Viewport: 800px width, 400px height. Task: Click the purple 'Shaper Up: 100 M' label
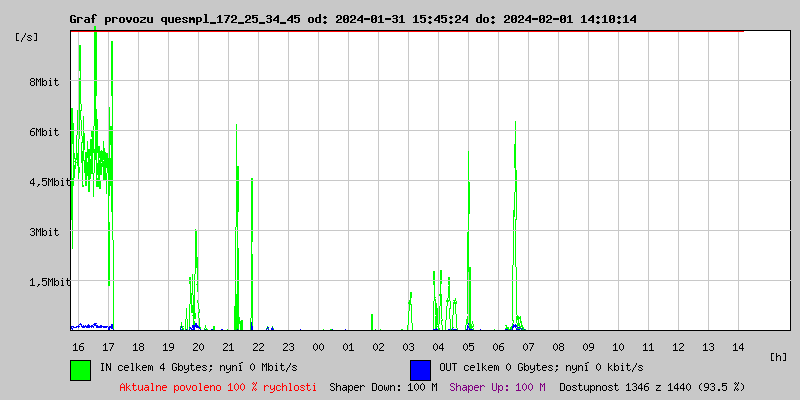497,386
